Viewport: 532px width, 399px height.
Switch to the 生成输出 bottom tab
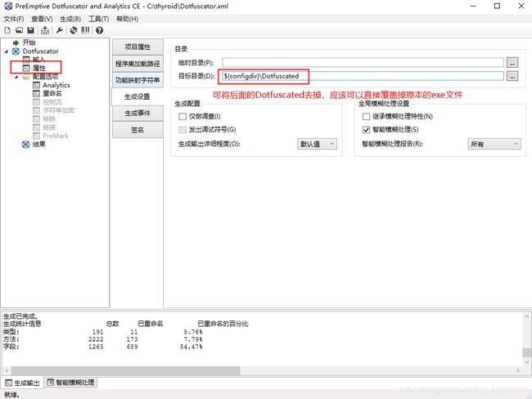(x=22, y=383)
